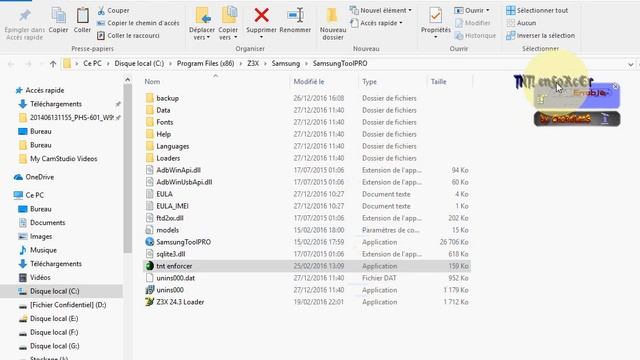Sort by the Modifié le column header

pyautogui.click(x=309, y=82)
